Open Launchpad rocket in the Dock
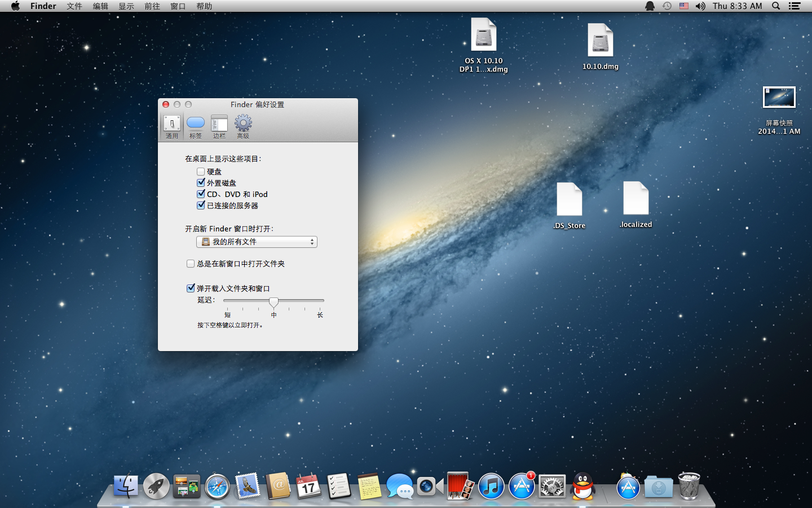Screen dimensions: 812x508 156,486
